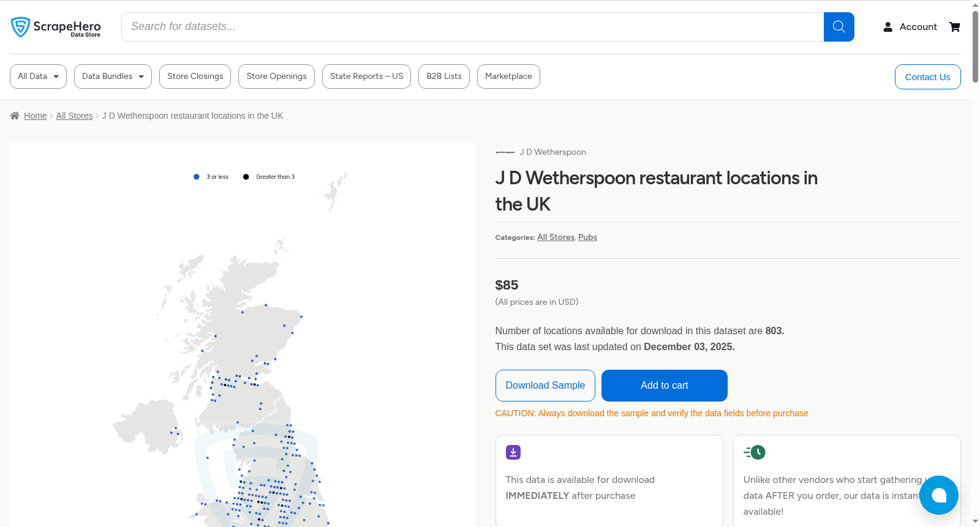
Task: Click the Account user icon
Action: 888,27
